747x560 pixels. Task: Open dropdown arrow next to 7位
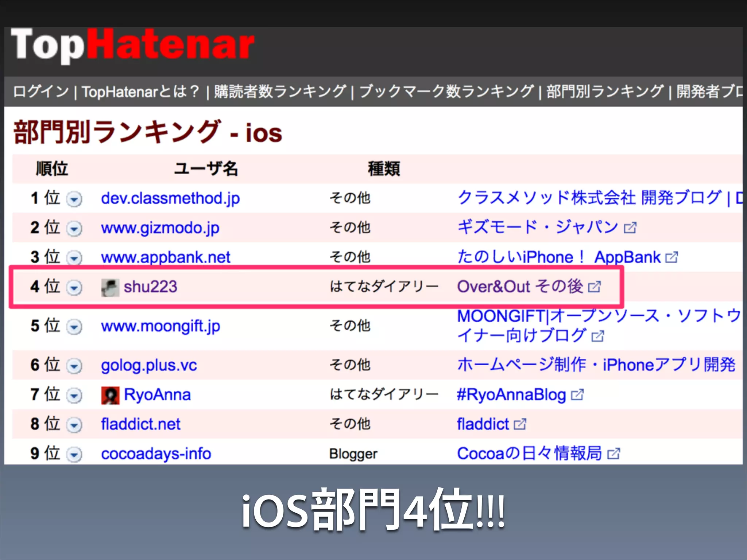74,396
